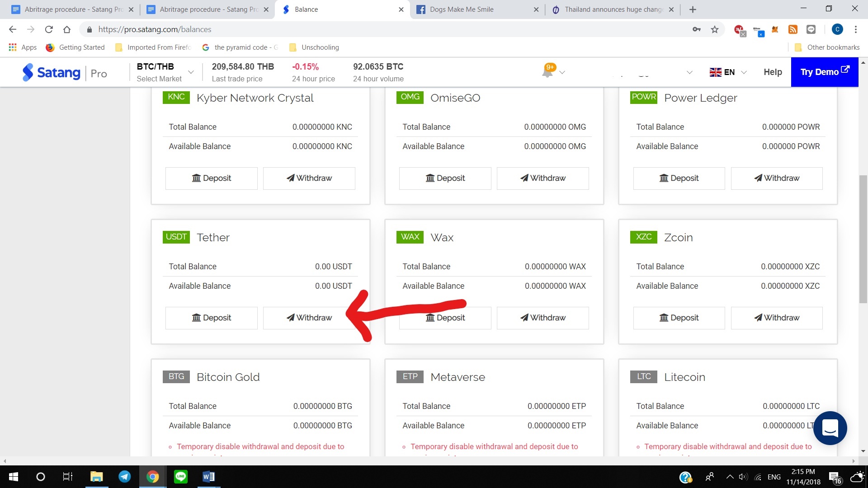Click the RSS feed extension icon
The width and height of the screenshot is (868, 488).
793,29
